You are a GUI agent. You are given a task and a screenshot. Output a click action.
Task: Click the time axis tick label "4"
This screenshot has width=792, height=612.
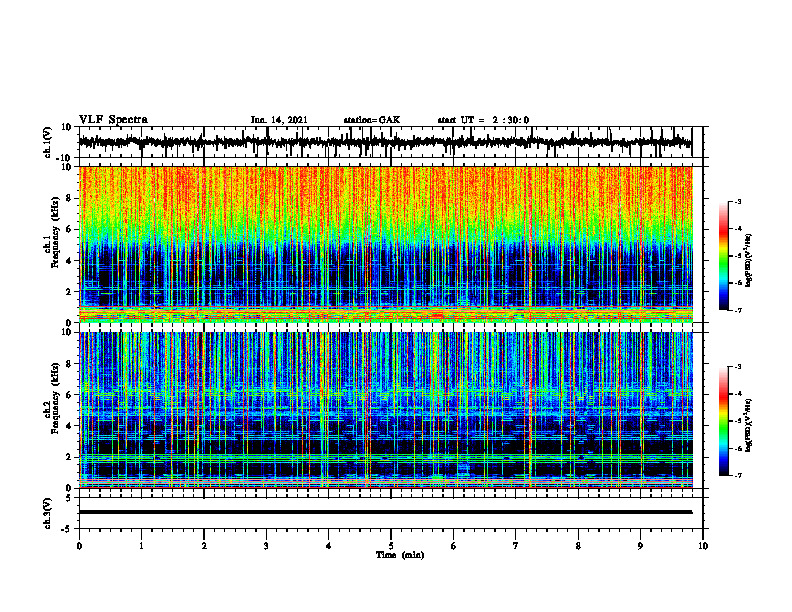pyautogui.click(x=329, y=546)
